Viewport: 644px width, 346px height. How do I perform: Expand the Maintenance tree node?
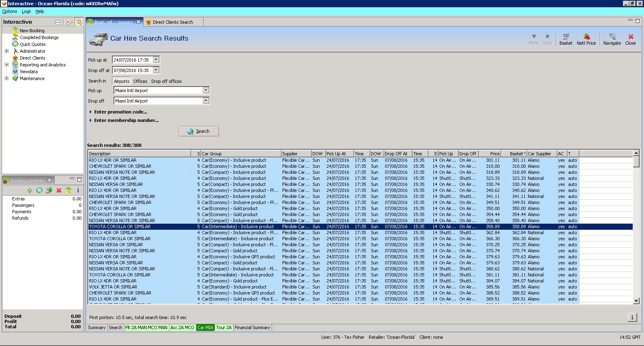click(x=6, y=78)
